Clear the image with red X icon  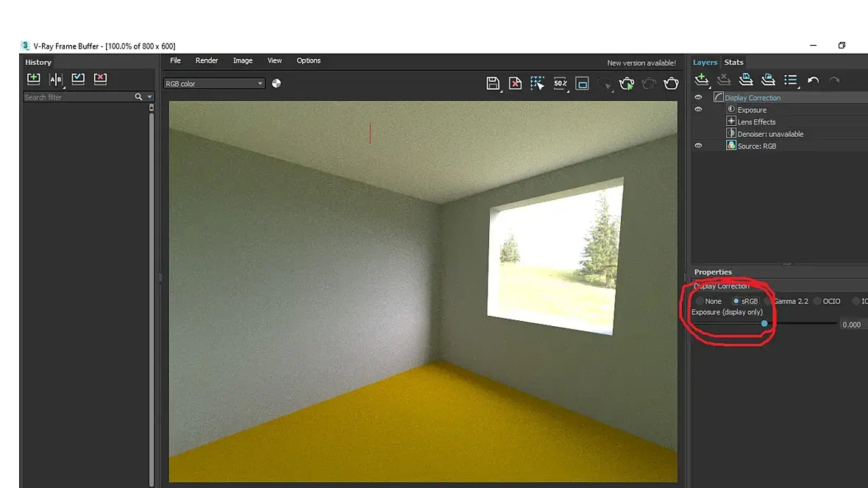point(516,84)
